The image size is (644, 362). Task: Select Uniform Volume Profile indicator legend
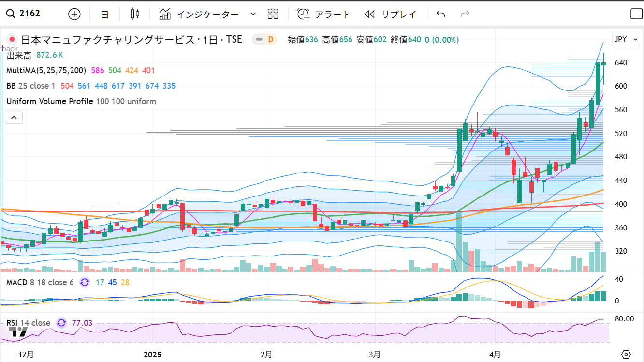point(81,102)
